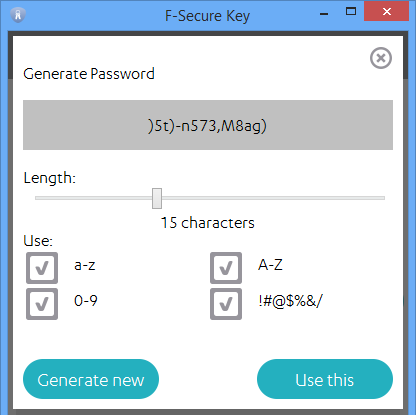Click the Use this button
416x415 pixels.
pos(325,379)
